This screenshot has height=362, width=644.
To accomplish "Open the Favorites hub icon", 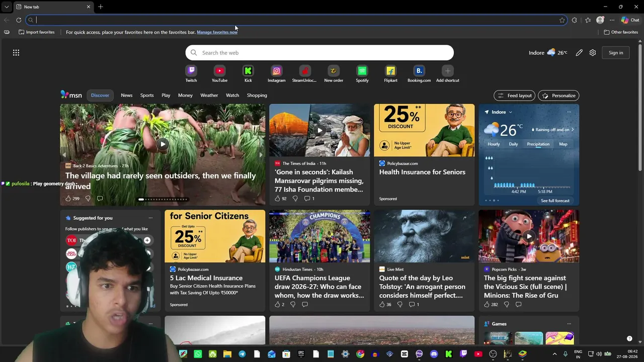I will click(x=588, y=20).
